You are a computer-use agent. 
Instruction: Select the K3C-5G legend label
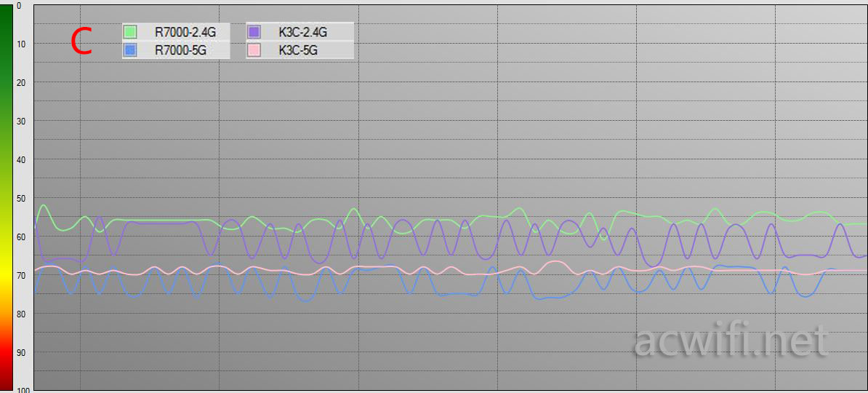pos(298,50)
